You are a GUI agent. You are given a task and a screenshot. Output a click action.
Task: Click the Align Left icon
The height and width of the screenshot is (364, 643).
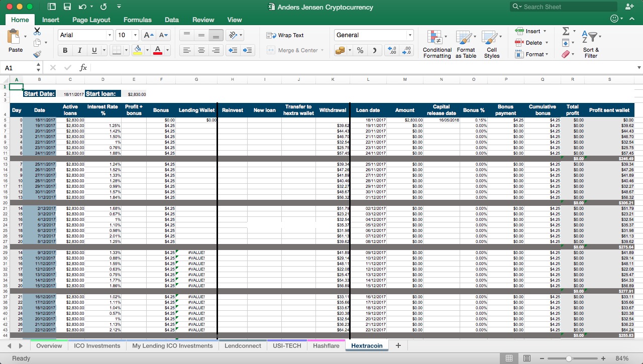coord(187,50)
